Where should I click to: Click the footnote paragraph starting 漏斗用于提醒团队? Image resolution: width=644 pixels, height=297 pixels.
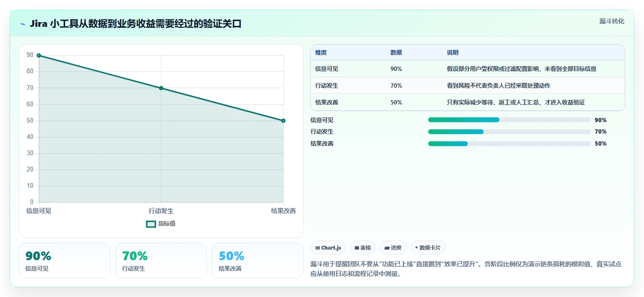click(466, 269)
